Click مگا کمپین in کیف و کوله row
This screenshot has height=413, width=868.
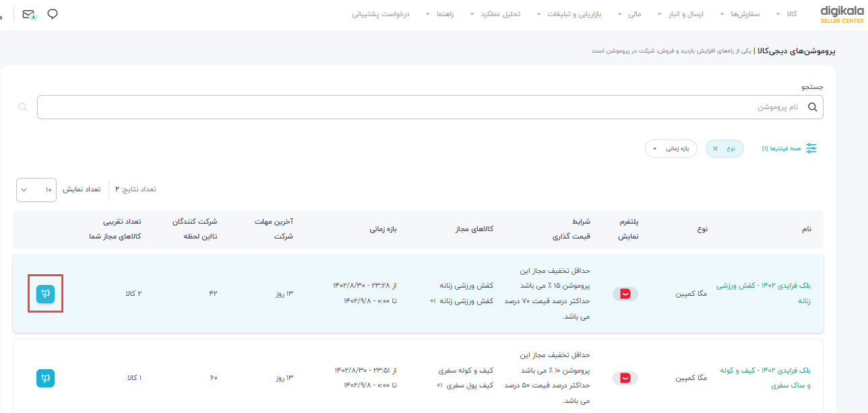click(693, 378)
